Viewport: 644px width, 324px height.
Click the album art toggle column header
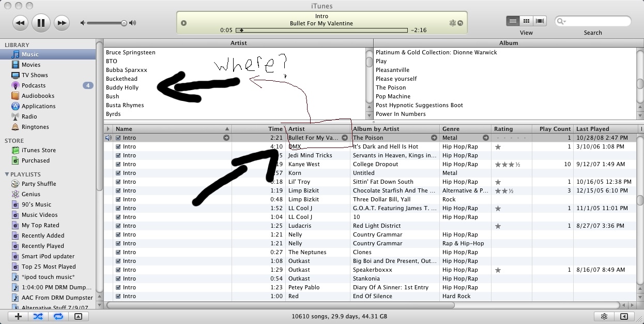(108, 129)
